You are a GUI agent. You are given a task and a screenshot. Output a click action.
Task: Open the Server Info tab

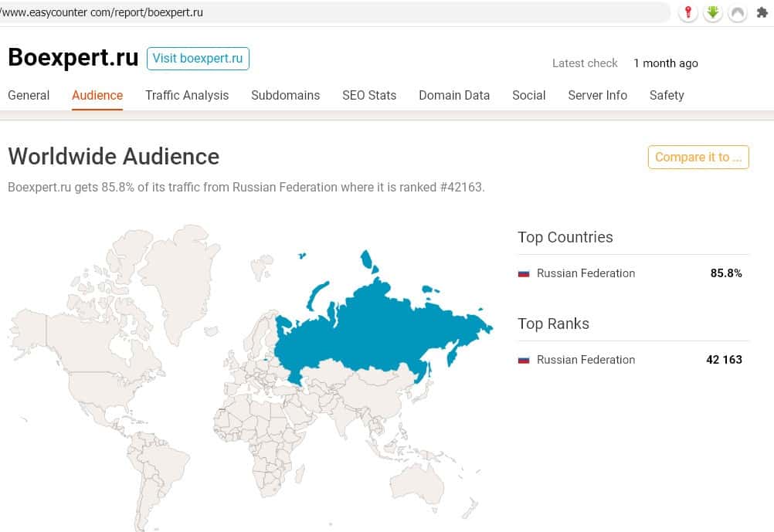tap(597, 96)
